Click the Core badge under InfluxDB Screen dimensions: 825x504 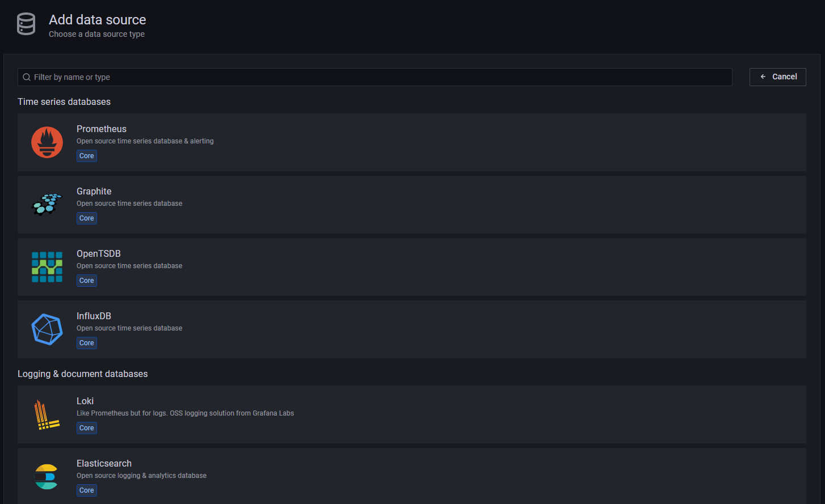pos(87,343)
